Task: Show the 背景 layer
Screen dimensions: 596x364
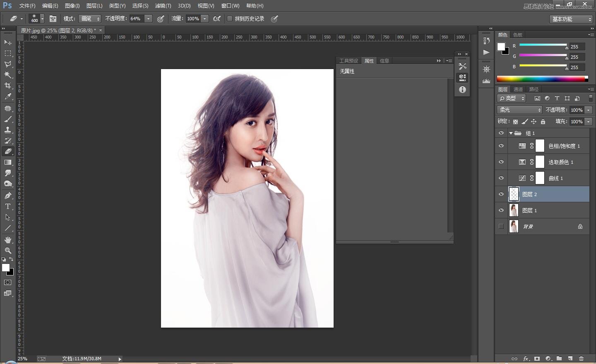Action: click(x=501, y=226)
